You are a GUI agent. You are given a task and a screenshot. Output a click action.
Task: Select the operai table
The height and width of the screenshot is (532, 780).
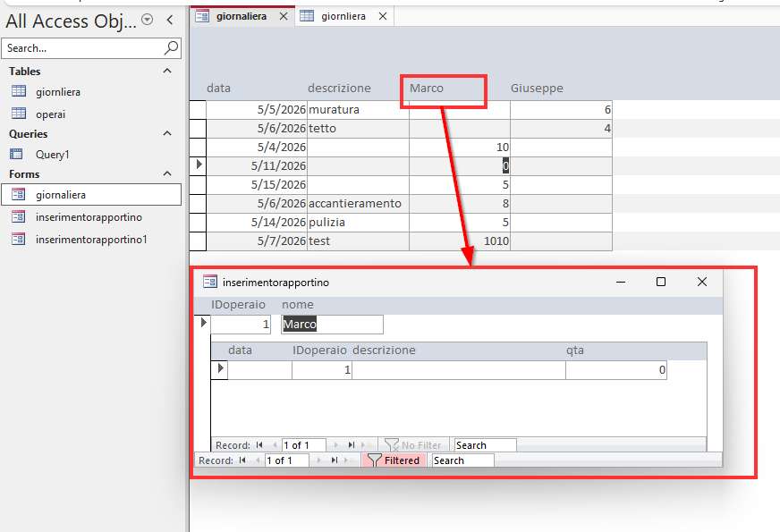click(x=50, y=114)
